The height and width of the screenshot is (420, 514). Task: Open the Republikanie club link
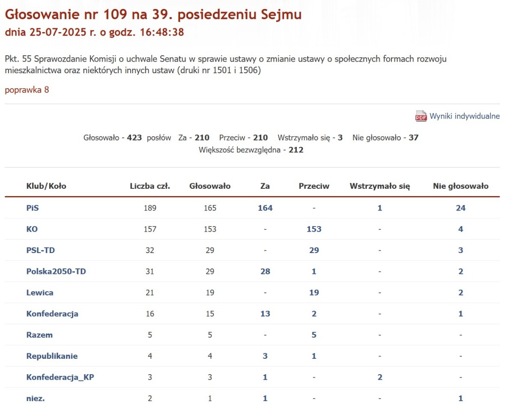(x=52, y=356)
